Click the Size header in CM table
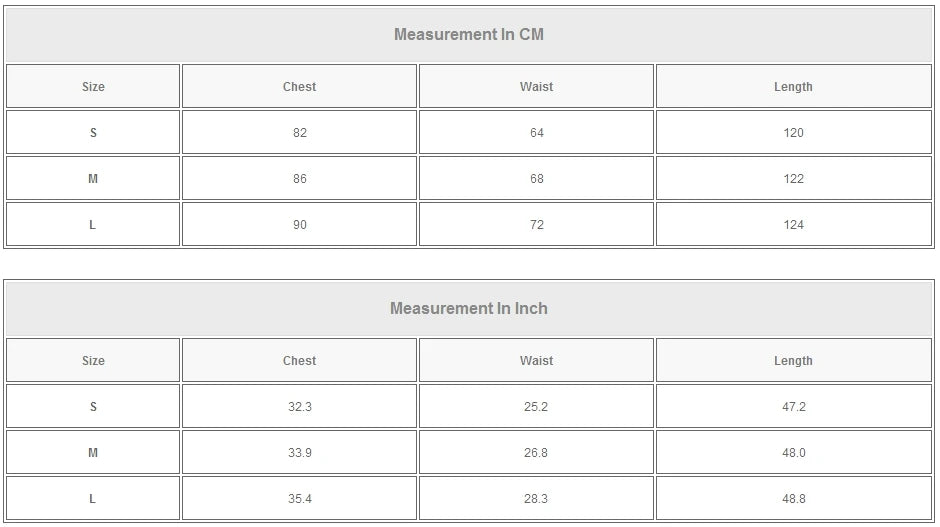 pos(93,87)
